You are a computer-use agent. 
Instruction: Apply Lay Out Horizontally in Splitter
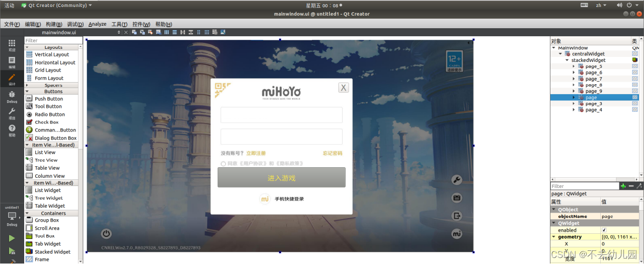pos(183,32)
